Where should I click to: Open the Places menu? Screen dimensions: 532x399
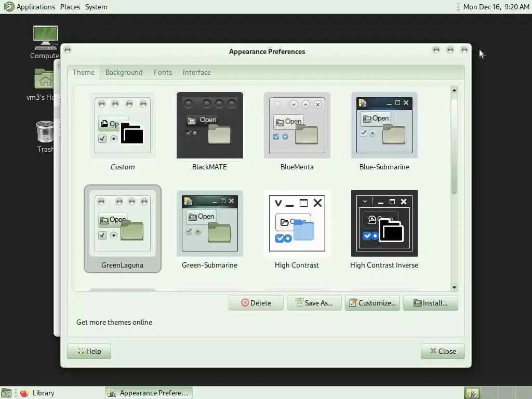[70, 7]
